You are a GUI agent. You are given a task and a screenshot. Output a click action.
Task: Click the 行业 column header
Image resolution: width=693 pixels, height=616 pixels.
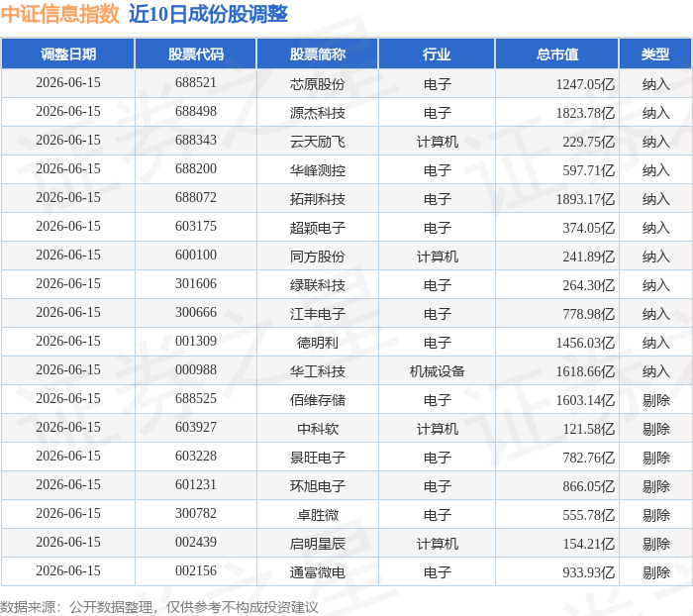[x=437, y=53]
